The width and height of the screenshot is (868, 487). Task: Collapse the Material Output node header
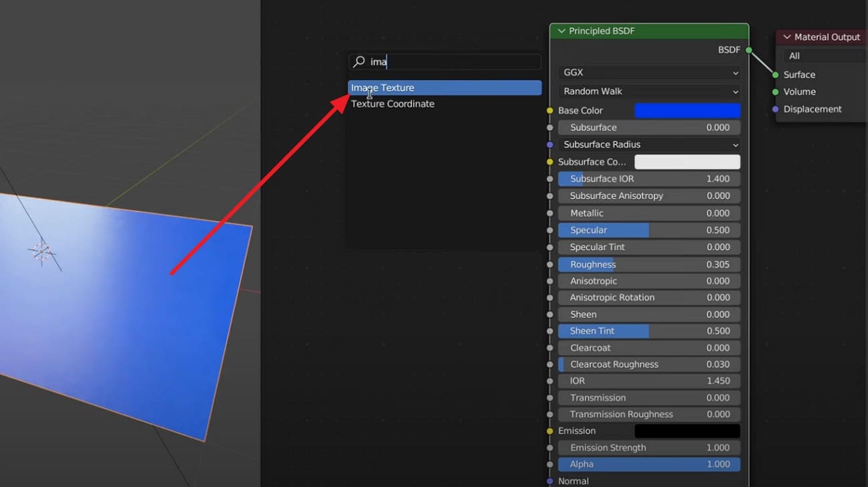coord(787,37)
